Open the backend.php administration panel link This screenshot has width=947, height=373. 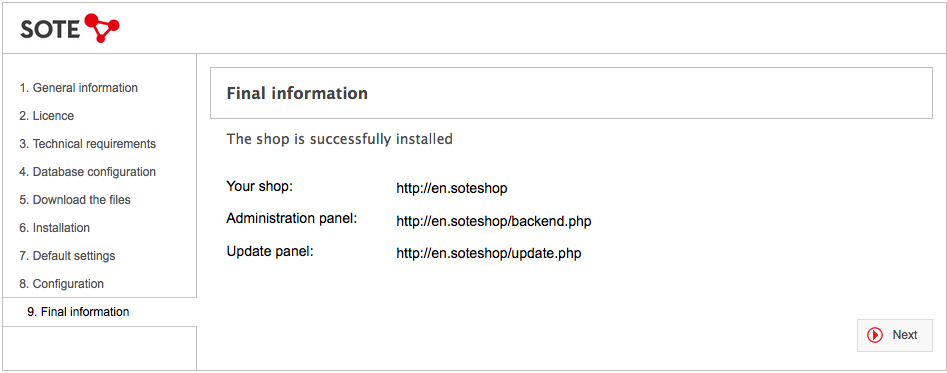[x=493, y=222]
